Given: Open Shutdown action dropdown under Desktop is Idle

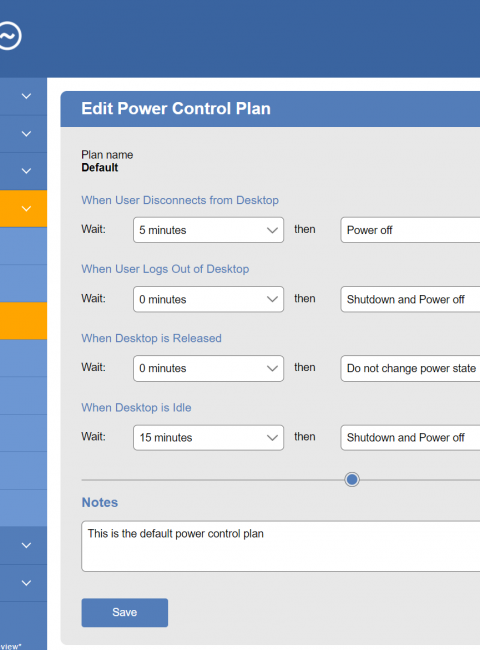Looking at the screenshot, I should pyautogui.click(x=410, y=437).
